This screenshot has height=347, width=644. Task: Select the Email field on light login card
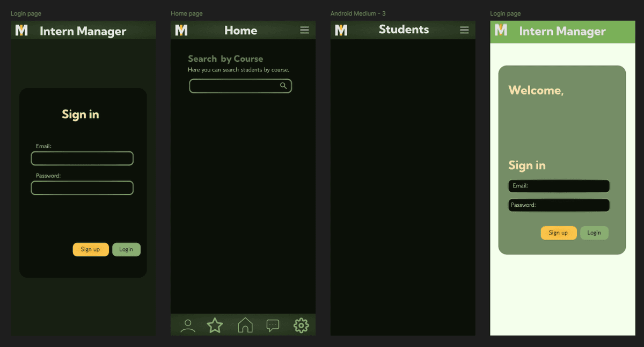559,186
